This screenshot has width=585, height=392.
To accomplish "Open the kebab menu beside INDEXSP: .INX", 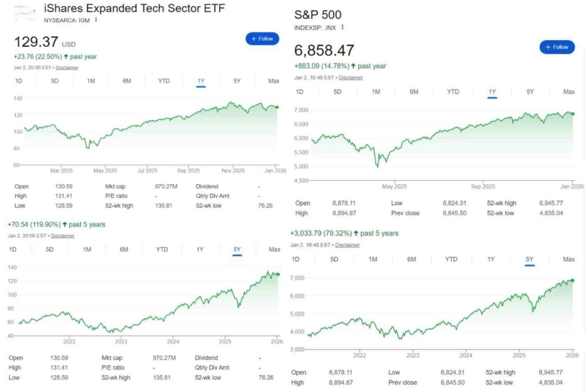I will click(x=342, y=27).
